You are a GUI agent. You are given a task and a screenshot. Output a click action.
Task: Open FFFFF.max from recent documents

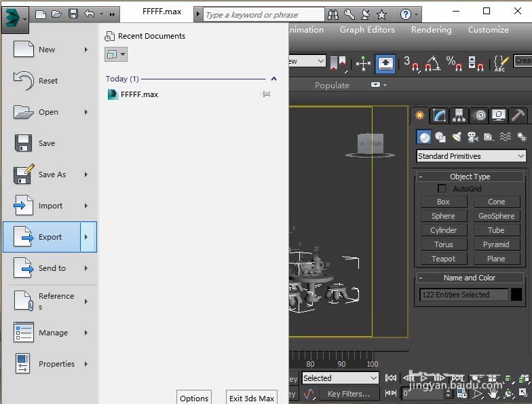point(140,94)
